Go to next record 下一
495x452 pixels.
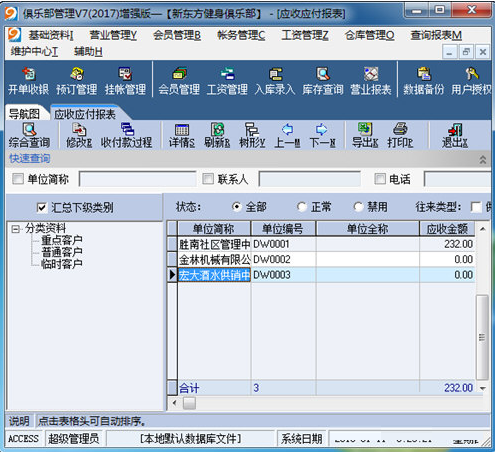coord(322,135)
